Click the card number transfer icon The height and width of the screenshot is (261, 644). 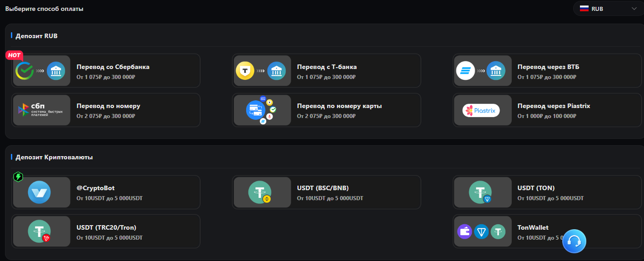tap(262, 110)
